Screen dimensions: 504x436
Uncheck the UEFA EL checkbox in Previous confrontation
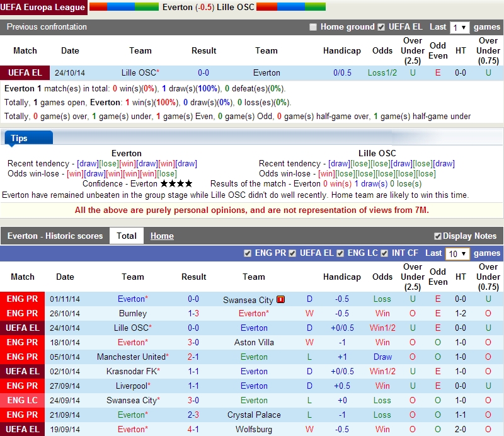click(381, 27)
